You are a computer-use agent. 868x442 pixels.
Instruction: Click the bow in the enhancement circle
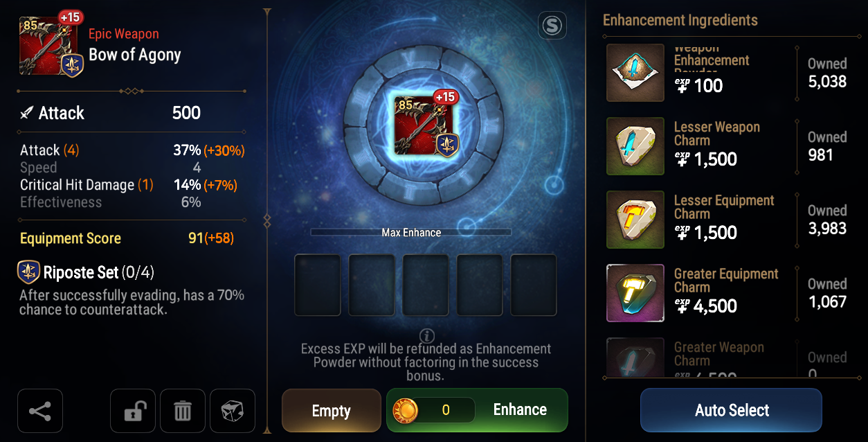click(425, 125)
